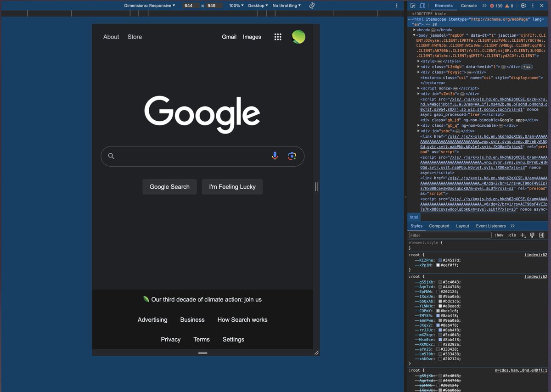Expand the div id sZmt3b node
Viewport: 551px width, 392px height.
coord(418,94)
